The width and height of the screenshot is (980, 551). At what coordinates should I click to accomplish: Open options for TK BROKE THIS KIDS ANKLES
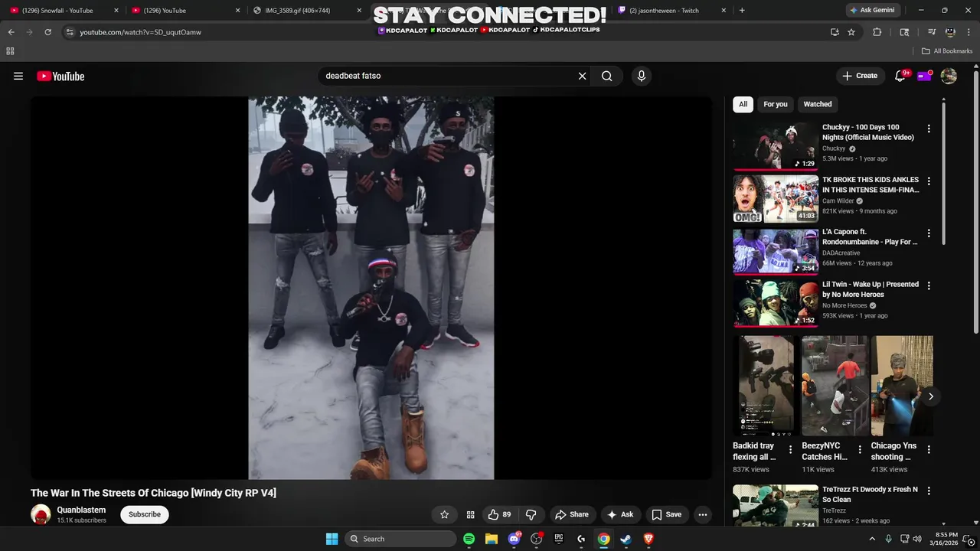coord(929,181)
